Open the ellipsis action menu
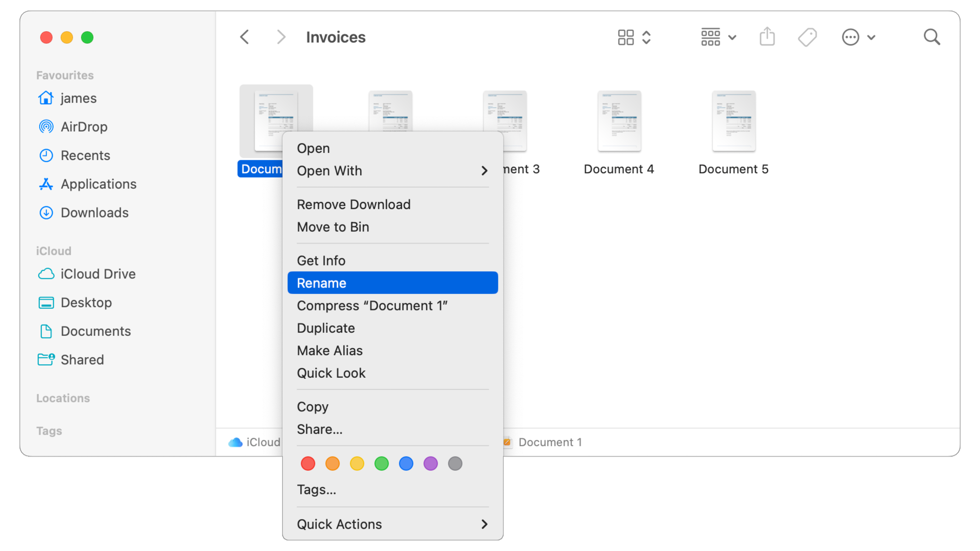Image resolution: width=980 pixels, height=551 pixels. 858,37
